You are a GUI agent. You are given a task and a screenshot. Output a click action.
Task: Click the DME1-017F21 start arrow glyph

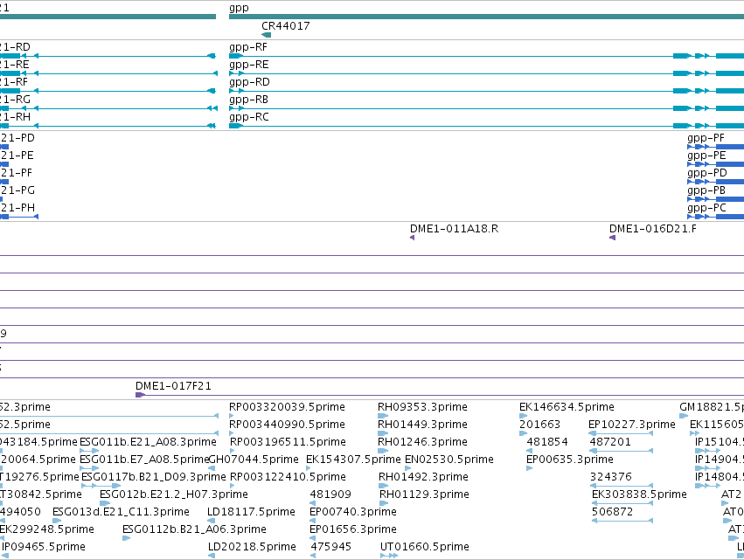point(140,395)
